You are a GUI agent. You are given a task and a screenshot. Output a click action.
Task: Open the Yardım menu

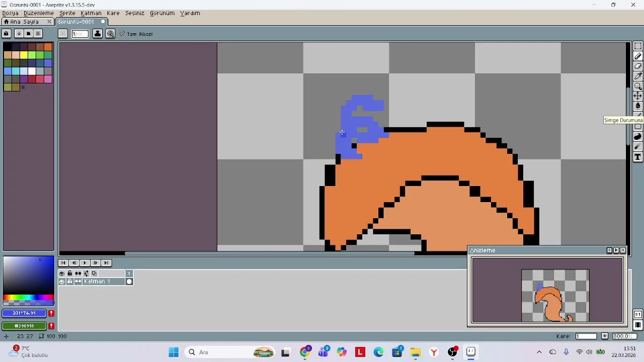(x=190, y=13)
